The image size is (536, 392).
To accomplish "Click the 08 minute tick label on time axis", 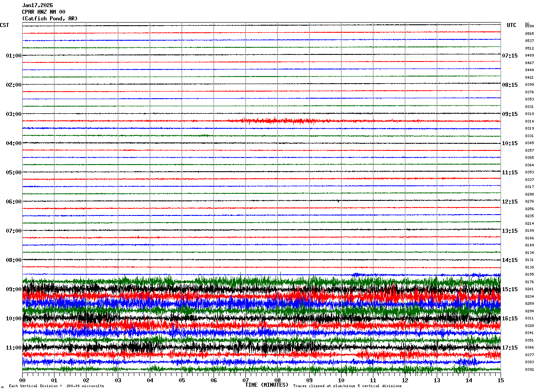I will click(x=277, y=380).
